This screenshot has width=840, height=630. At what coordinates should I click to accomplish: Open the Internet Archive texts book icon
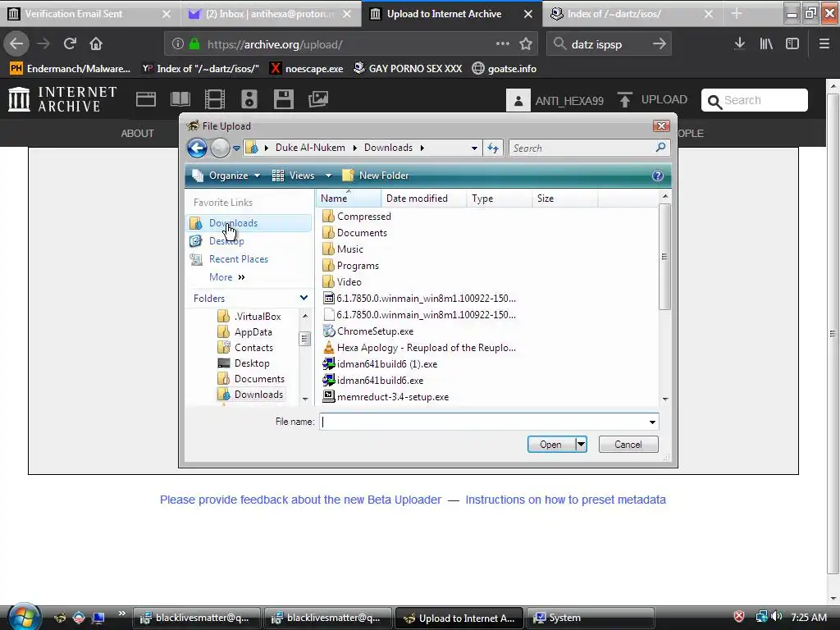[180, 99]
